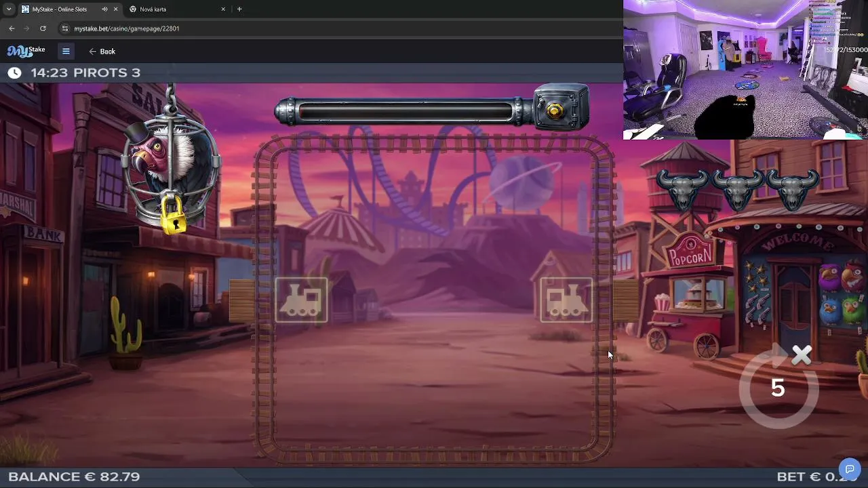Close the Nová karta tab
The width and height of the screenshot is (868, 488).
point(223,9)
